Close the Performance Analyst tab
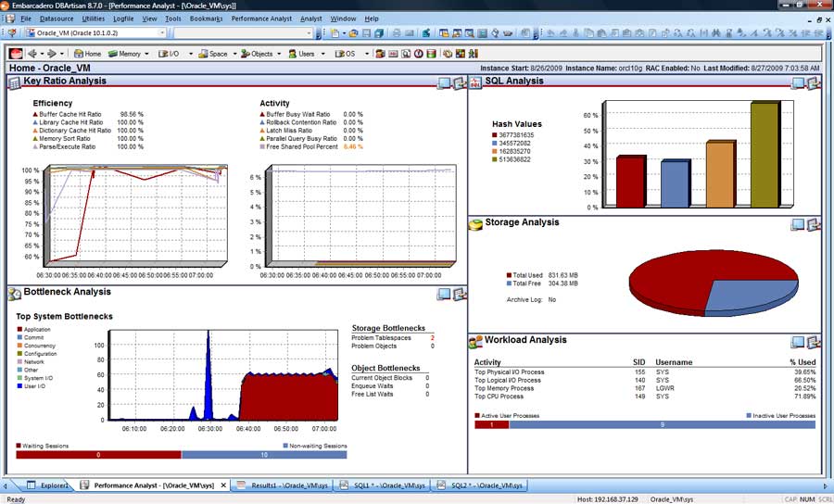 pyautogui.click(x=223, y=485)
